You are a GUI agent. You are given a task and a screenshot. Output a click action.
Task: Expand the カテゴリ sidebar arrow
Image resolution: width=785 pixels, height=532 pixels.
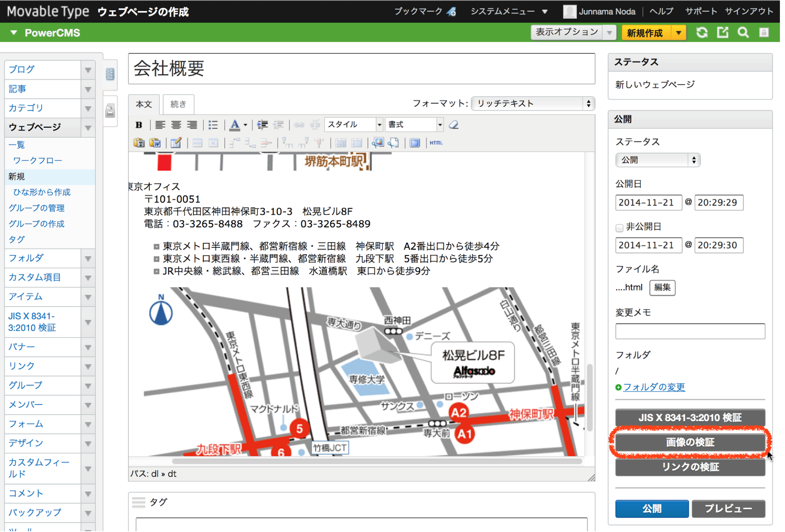coord(88,108)
